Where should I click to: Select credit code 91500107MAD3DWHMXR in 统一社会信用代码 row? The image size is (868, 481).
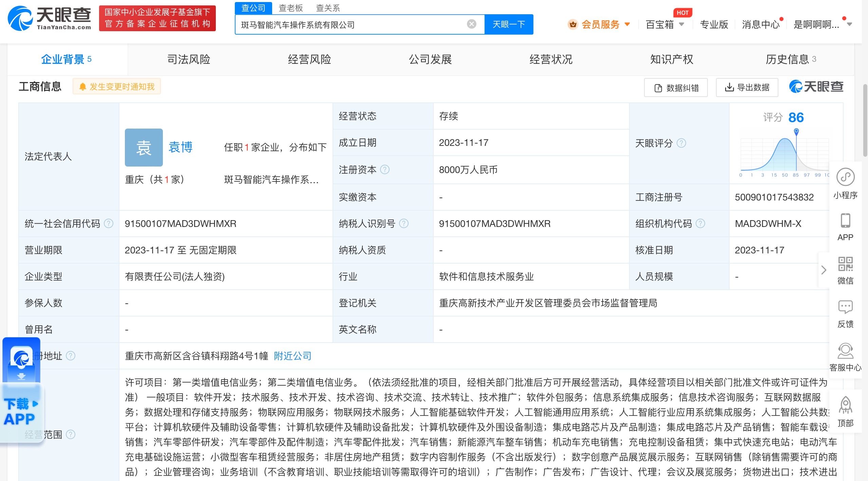181,224
